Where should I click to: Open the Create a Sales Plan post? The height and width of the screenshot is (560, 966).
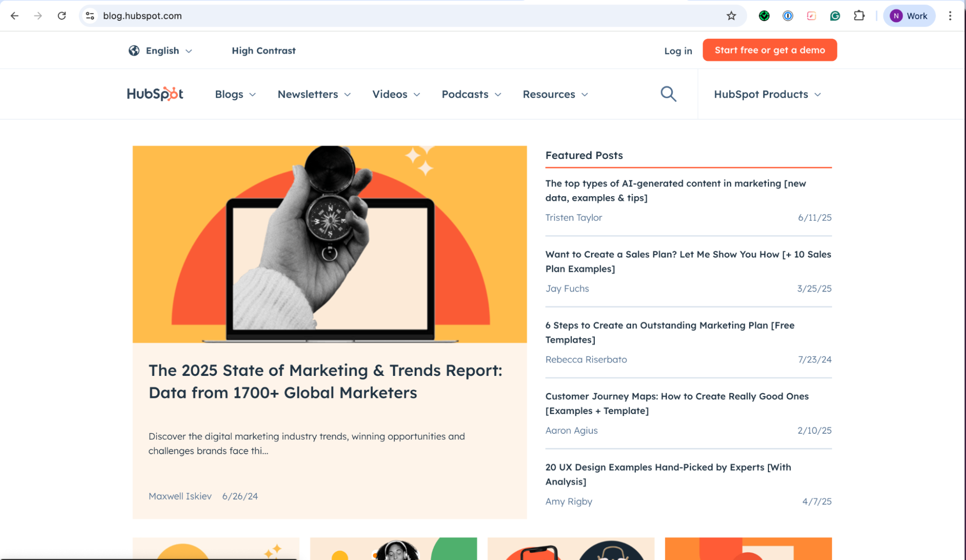[688, 261]
